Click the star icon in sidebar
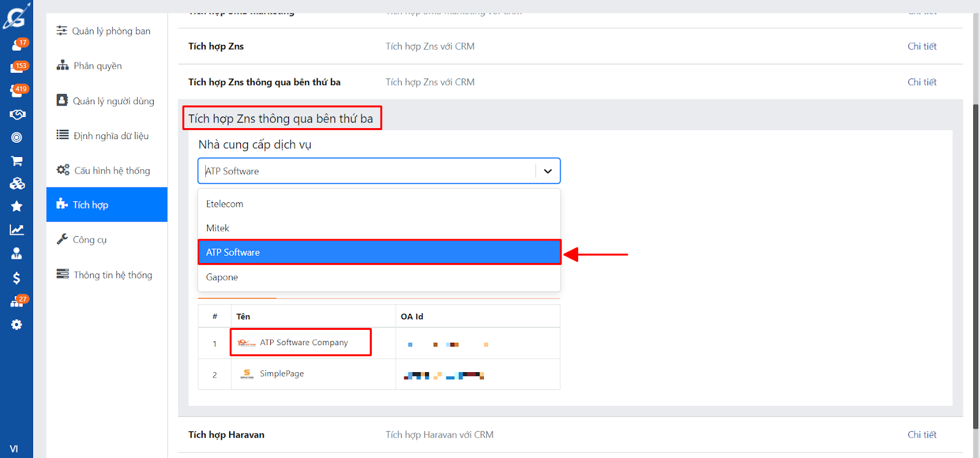This screenshot has height=458, width=980. point(17,207)
